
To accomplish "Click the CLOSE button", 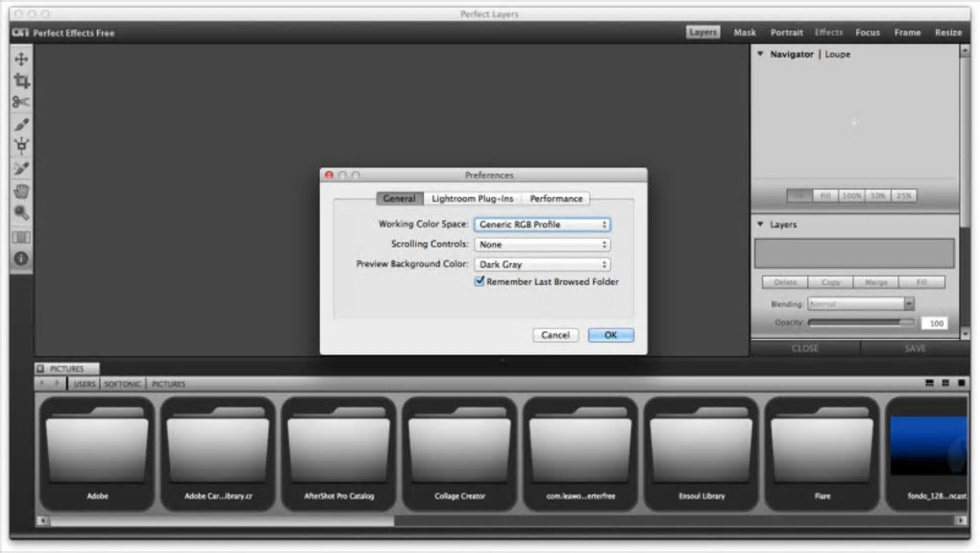I will point(805,349).
